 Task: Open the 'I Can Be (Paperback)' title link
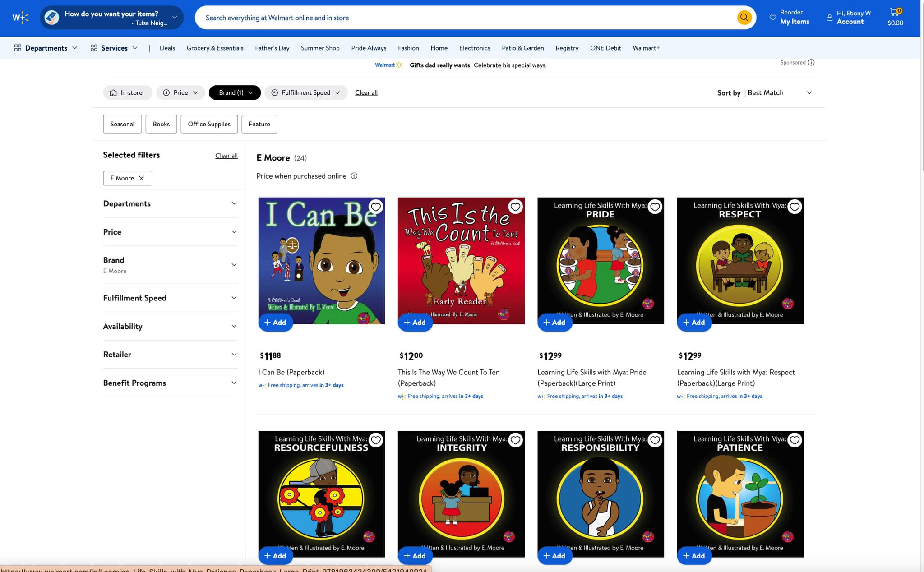(x=291, y=372)
